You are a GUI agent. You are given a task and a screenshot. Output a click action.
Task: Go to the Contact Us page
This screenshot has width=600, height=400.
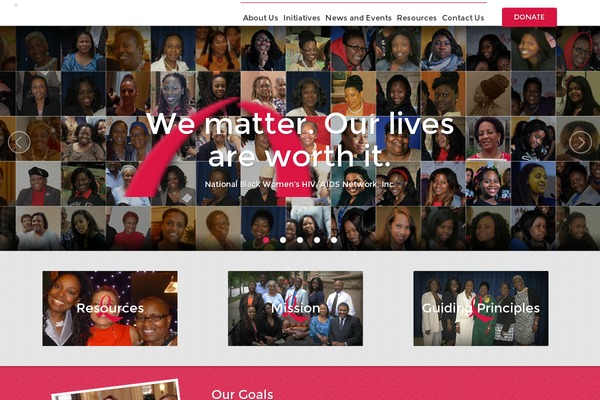point(463,18)
